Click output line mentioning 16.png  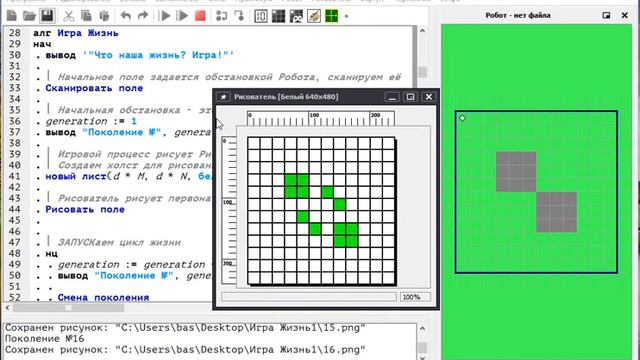(x=185, y=350)
